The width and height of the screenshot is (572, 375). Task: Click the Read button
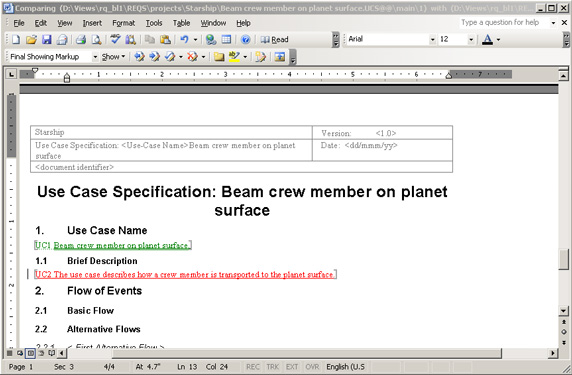(x=274, y=39)
